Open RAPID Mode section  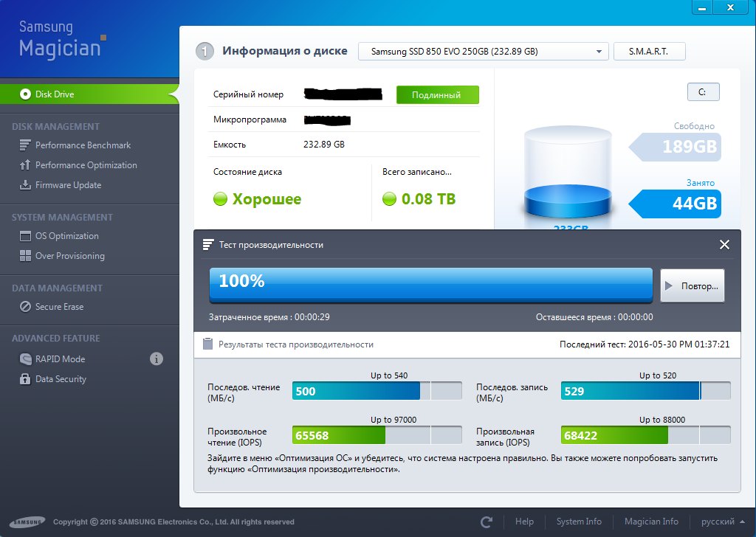click(x=60, y=358)
